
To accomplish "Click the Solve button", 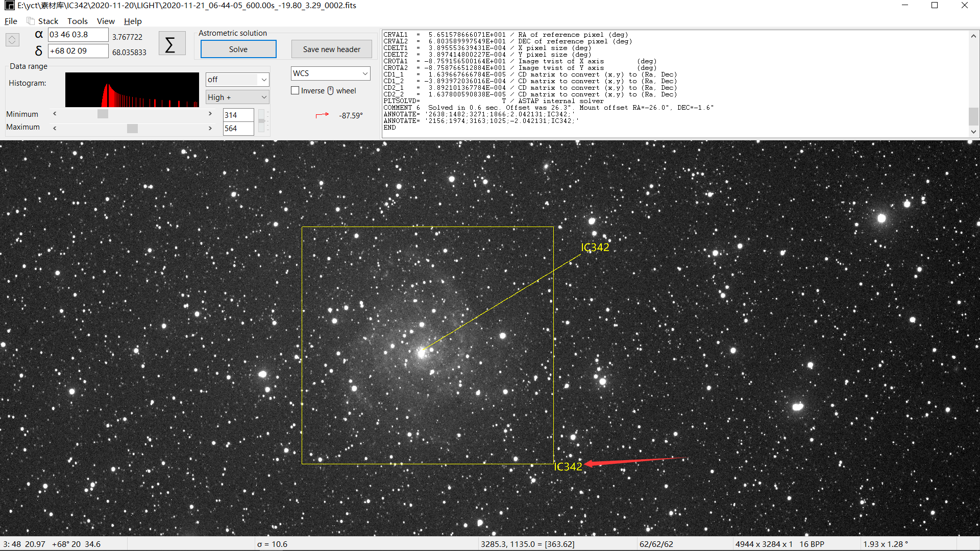I will coord(238,49).
